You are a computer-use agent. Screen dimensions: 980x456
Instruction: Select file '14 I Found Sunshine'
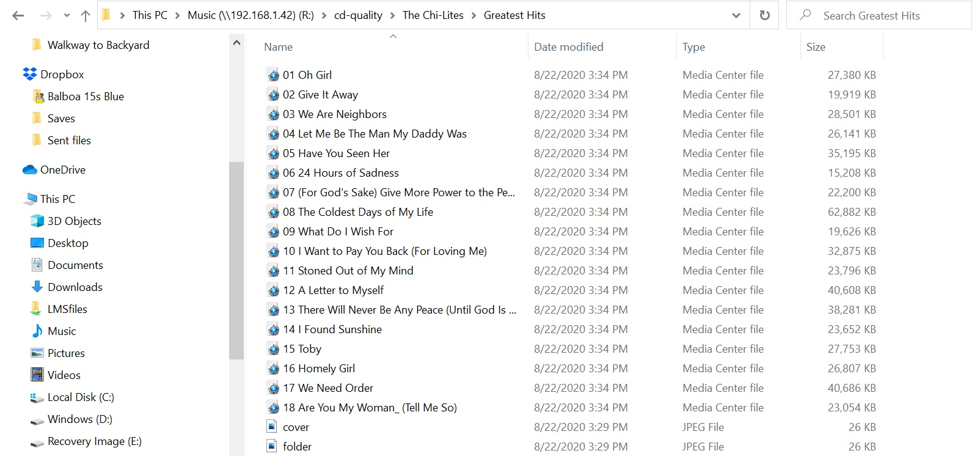(332, 329)
